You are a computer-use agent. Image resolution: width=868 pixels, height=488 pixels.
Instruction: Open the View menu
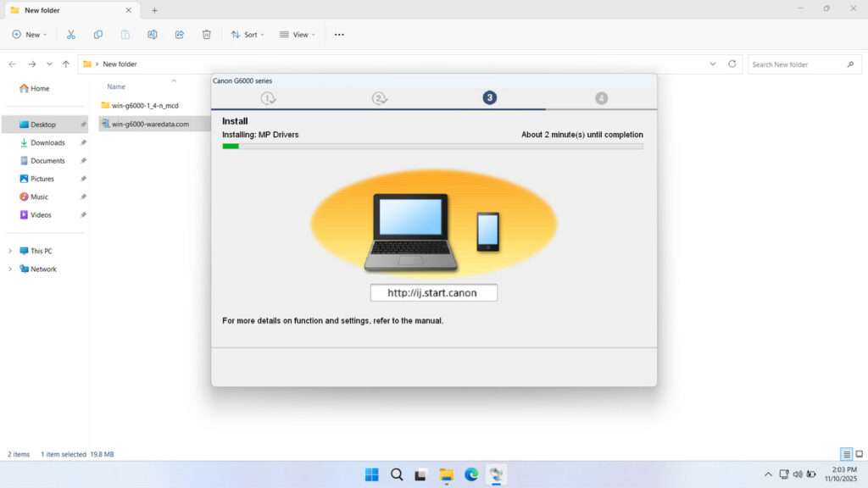pyautogui.click(x=297, y=34)
